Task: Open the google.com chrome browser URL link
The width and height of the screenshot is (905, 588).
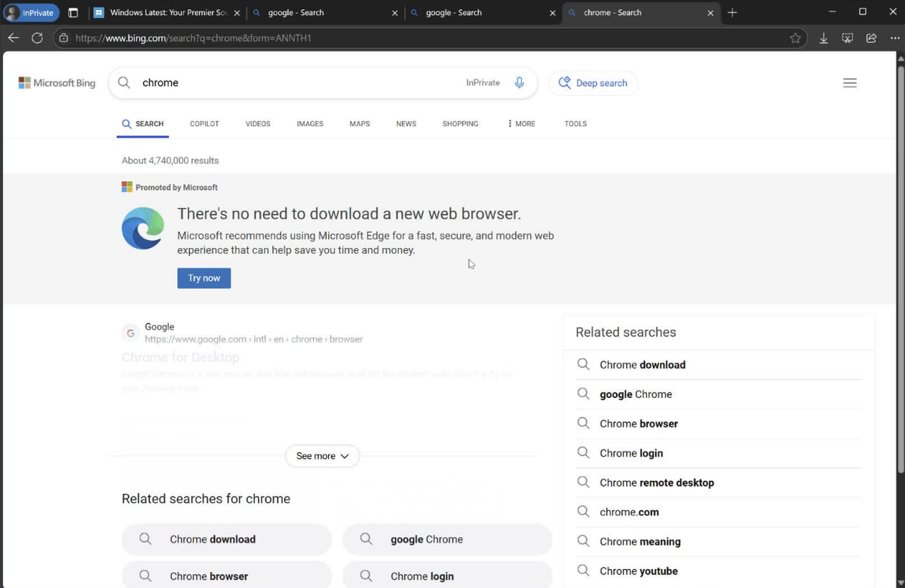Action: (253, 339)
